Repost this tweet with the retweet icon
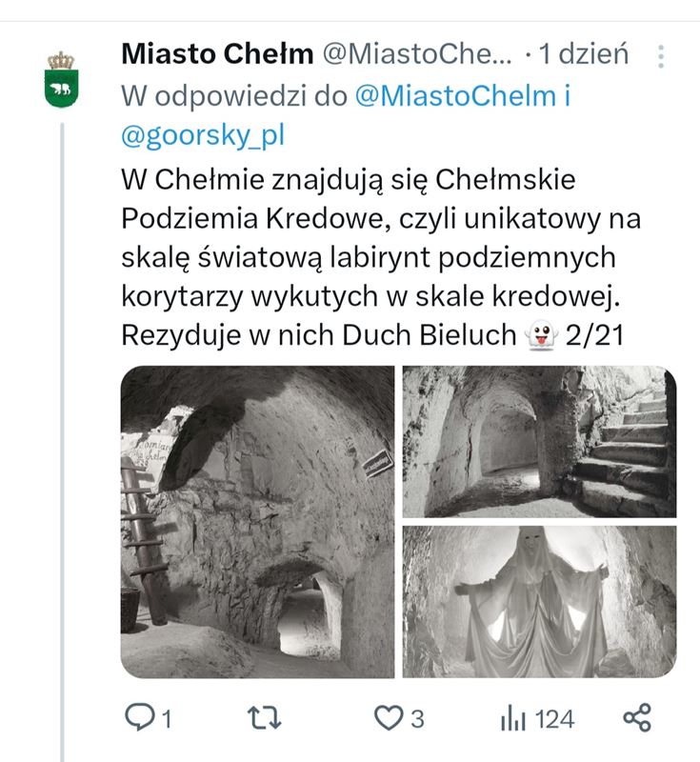 tap(264, 718)
